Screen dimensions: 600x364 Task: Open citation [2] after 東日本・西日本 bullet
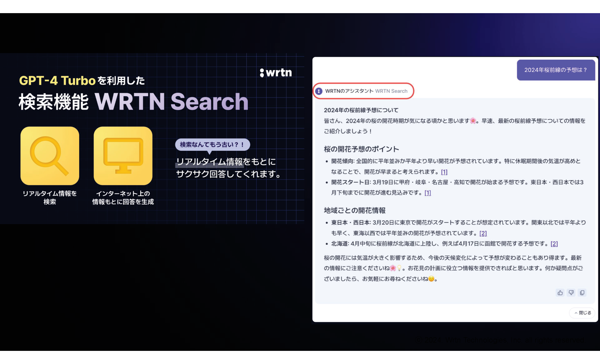(x=483, y=233)
